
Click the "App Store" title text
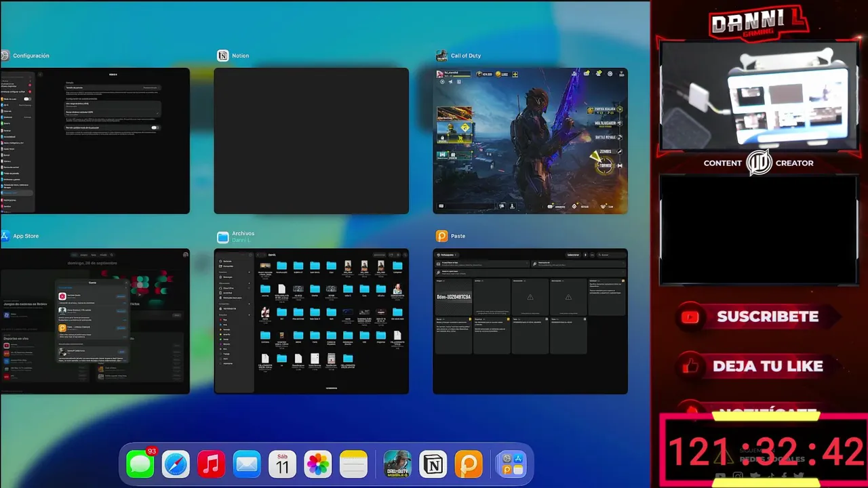[26, 236]
